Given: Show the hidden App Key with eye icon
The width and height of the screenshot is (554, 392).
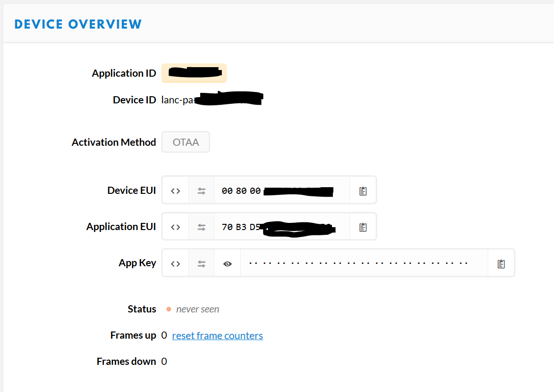Looking at the screenshot, I should click(x=227, y=263).
